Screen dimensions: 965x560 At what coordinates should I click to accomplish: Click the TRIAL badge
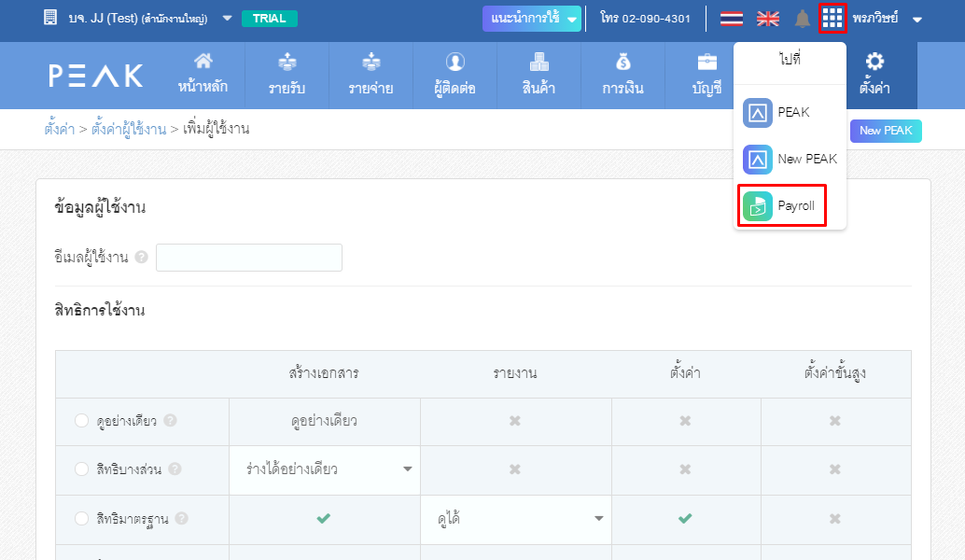[270, 19]
